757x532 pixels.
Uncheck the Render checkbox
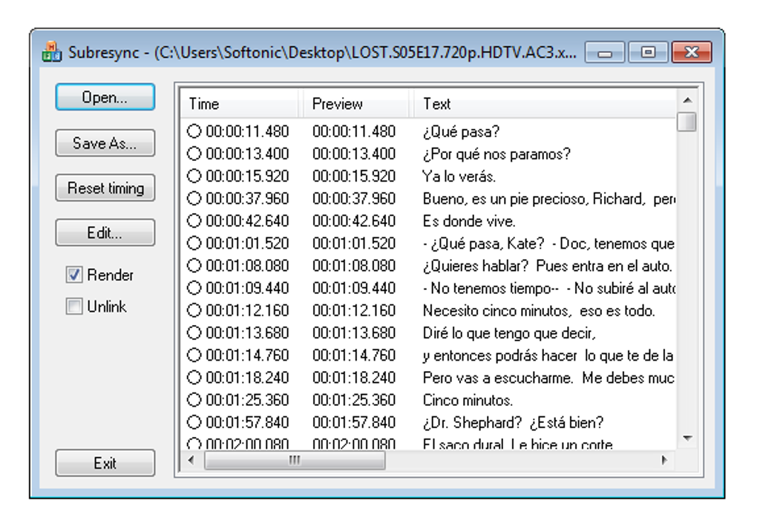74,275
